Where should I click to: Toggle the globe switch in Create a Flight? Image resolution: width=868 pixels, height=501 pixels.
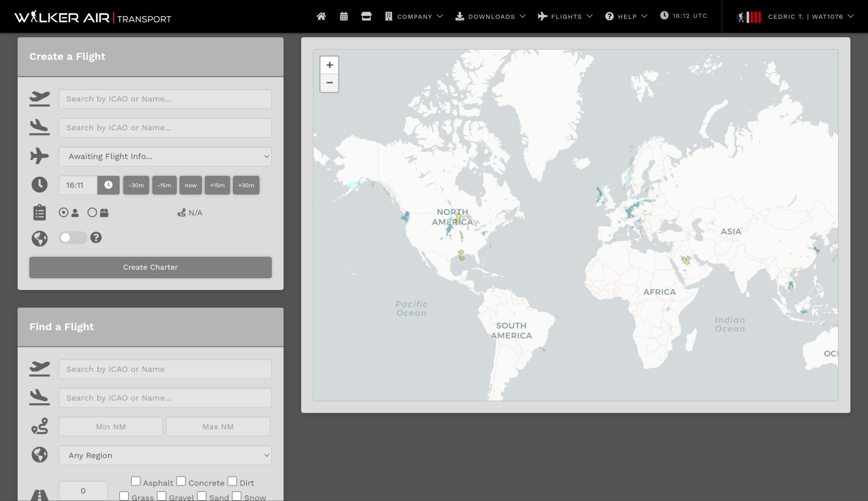73,238
